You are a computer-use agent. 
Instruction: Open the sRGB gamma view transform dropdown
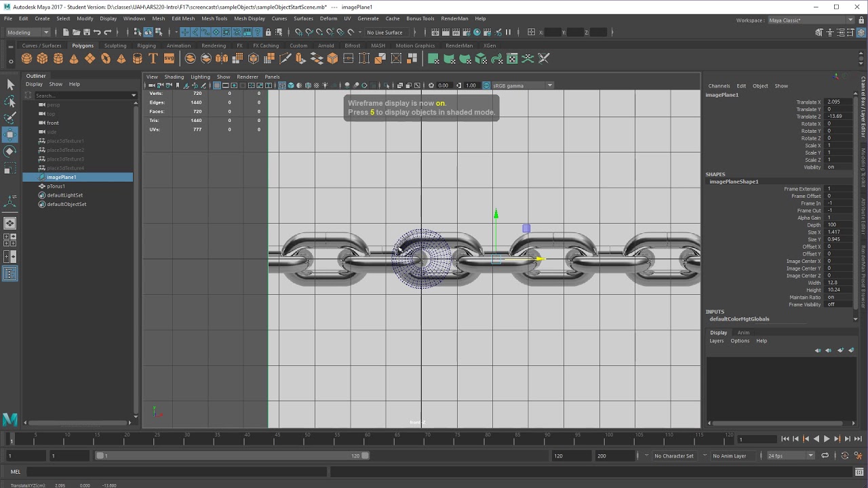[x=522, y=85]
